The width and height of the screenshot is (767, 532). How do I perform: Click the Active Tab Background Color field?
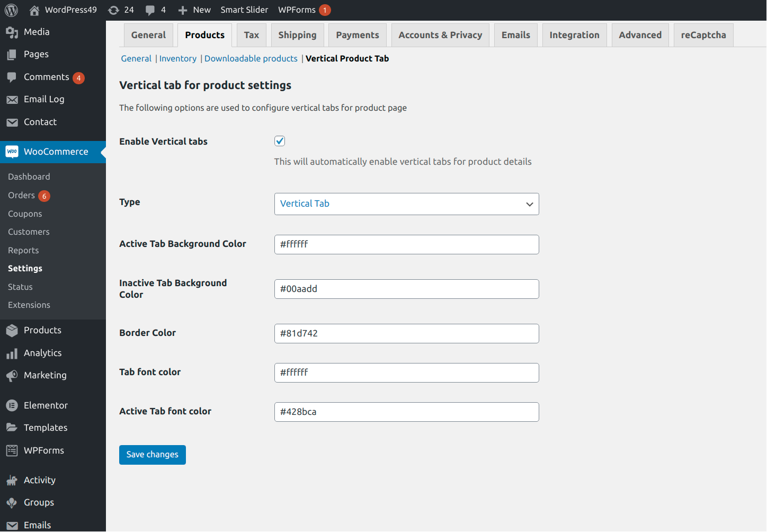coord(406,244)
